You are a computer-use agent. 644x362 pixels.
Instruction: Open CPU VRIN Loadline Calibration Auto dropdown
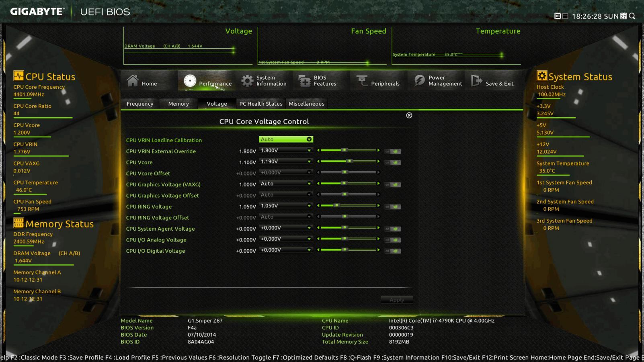pyautogui.click(x=286, y=139)
